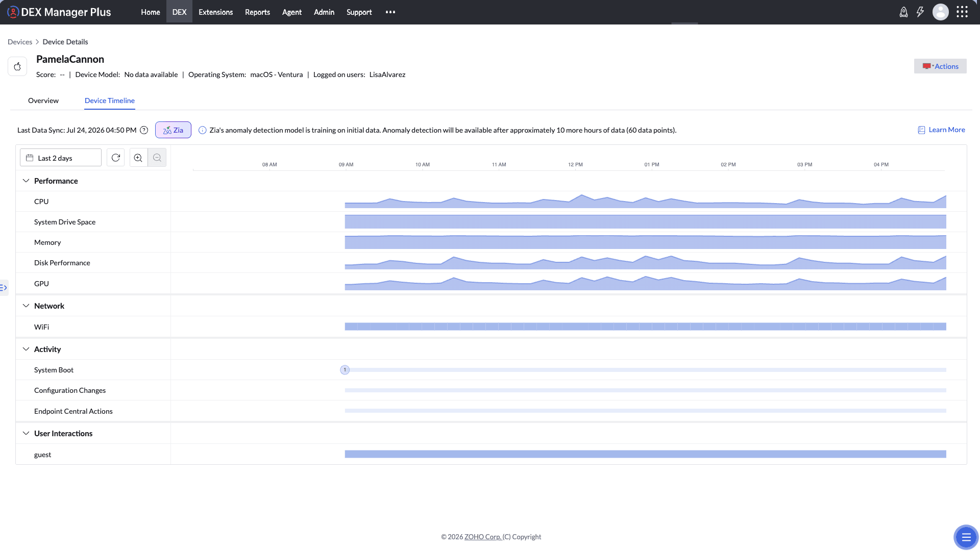980x551 pixels.
Task: Open the Actions dropdown button
Action: (x=940, y=66)
